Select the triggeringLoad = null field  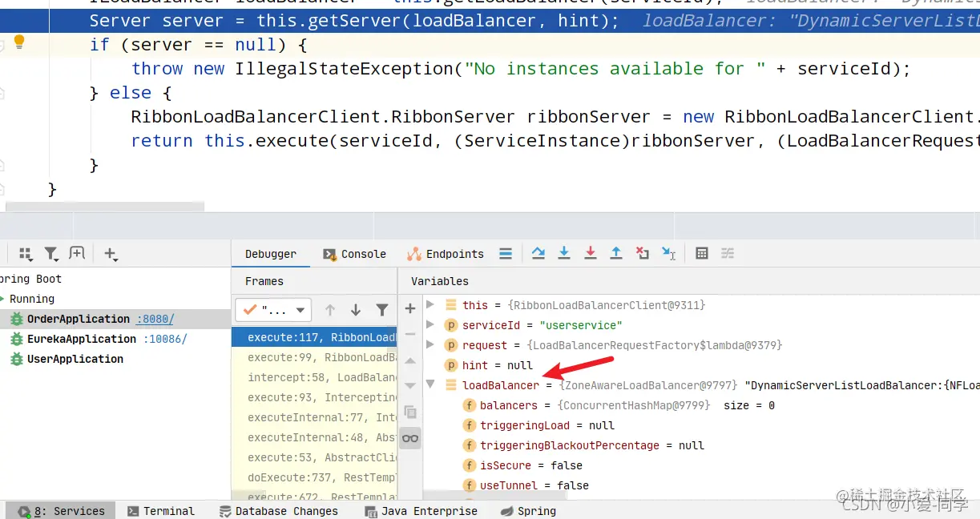tap(547, 425)
